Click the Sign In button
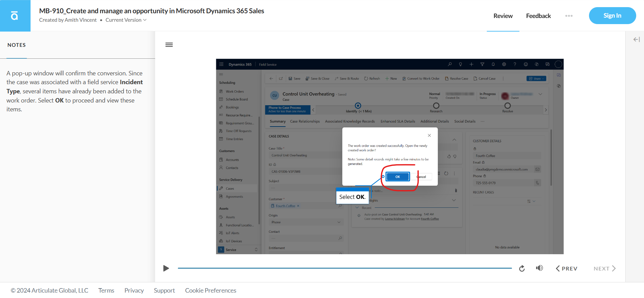This screenshot has height=298, width=644. pyautogui.click(x=612, y=16)
